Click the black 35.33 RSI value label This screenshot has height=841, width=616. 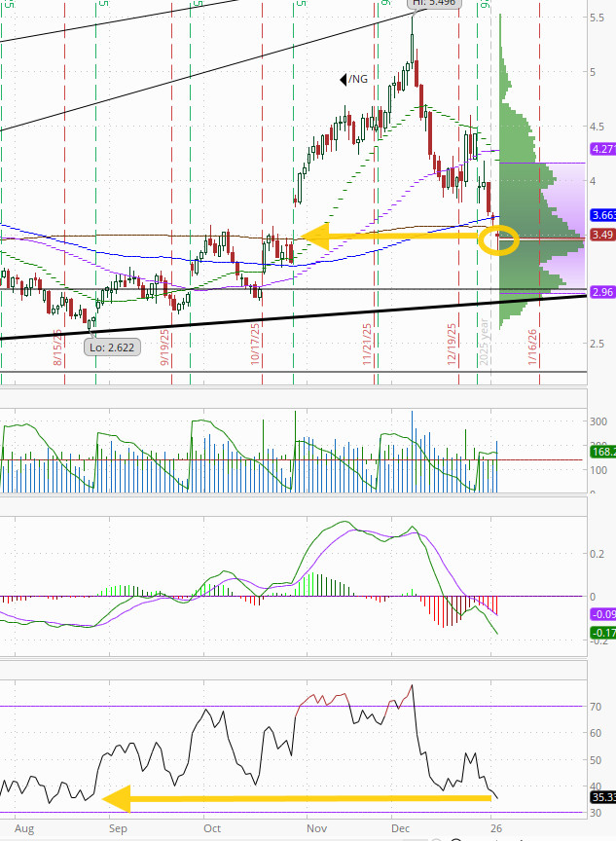click(x=602, y=797)
